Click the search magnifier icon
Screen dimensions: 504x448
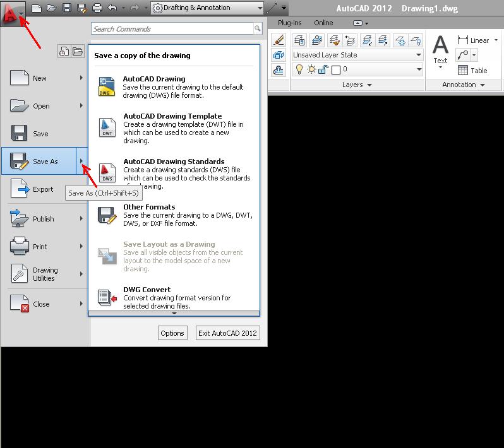[258, 28]
